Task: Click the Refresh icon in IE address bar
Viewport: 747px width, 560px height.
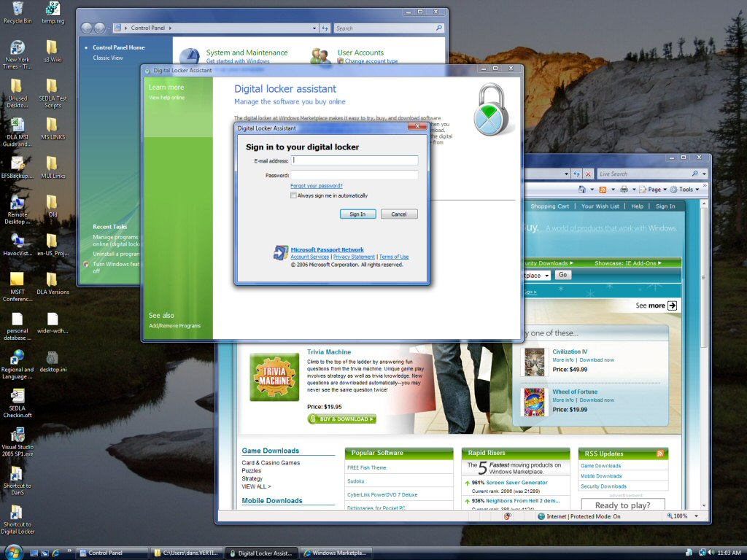Action: pos(577,174)
